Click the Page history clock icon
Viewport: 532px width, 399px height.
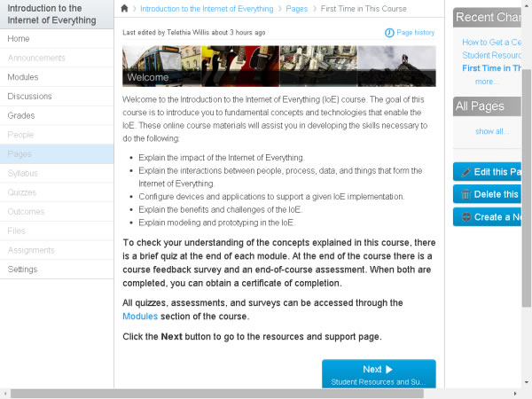pyautogui.click(x=389, y=33)
